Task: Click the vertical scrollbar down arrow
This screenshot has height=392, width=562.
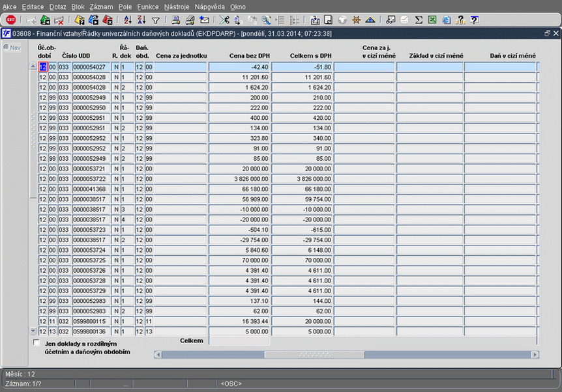Action: pyautogui.click(x=33, y=331)
